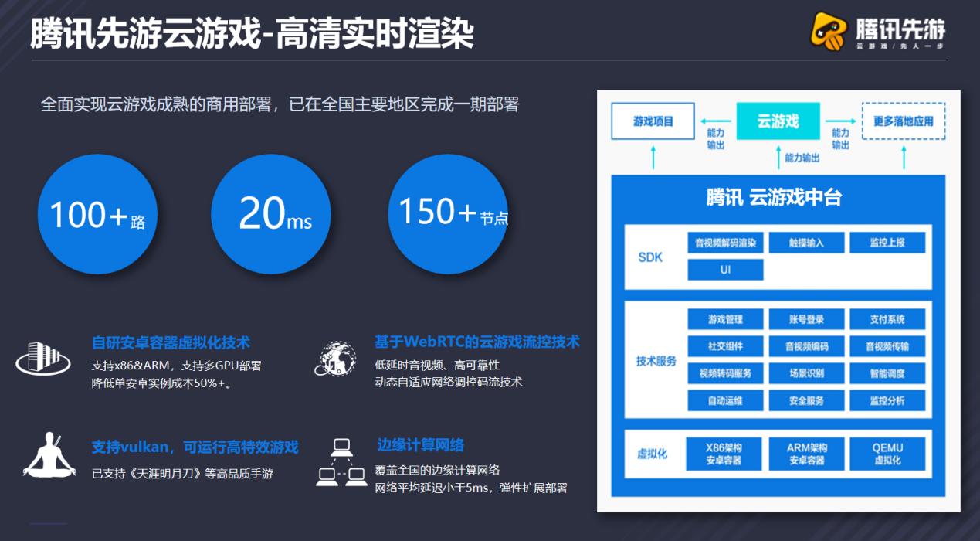
Task: Click the 视频转码服务 block
Action: tap(725, 373)
